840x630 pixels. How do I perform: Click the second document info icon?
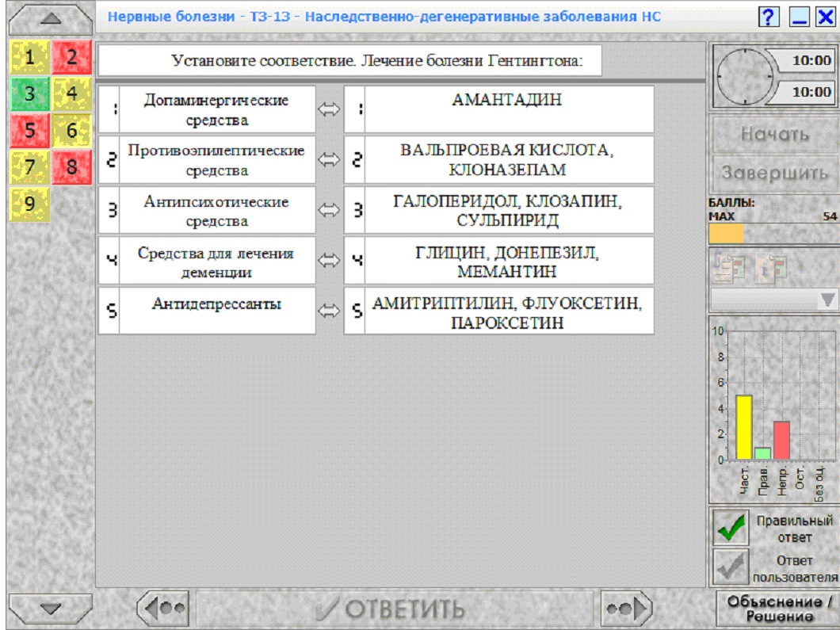pos(770,269)
